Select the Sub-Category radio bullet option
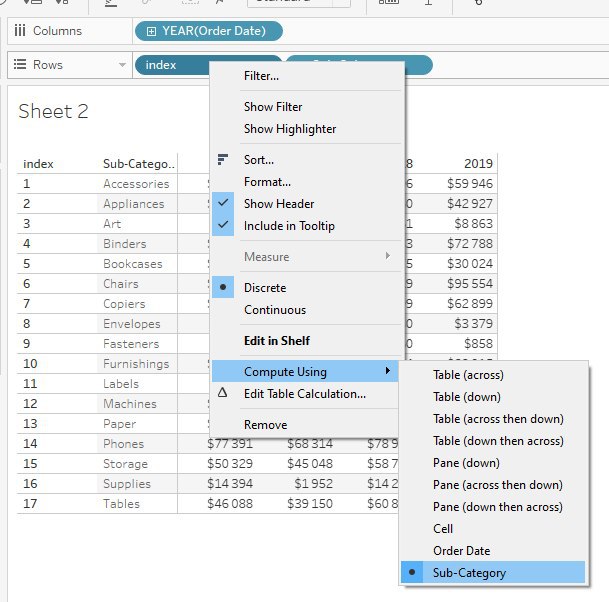This screenshot has height=602, width=609. pos(493,572)
